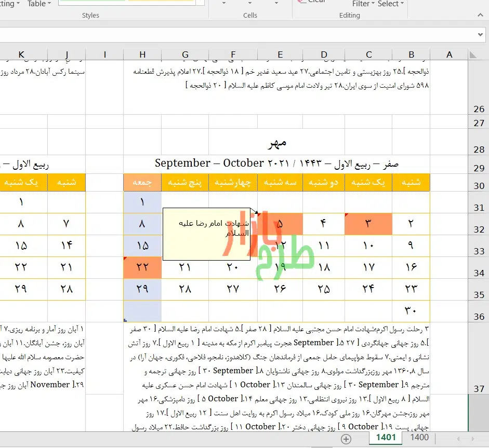Add a new sheet with the plus icon
Viewport: 489px width, 448px height.
tap(346, 439)
